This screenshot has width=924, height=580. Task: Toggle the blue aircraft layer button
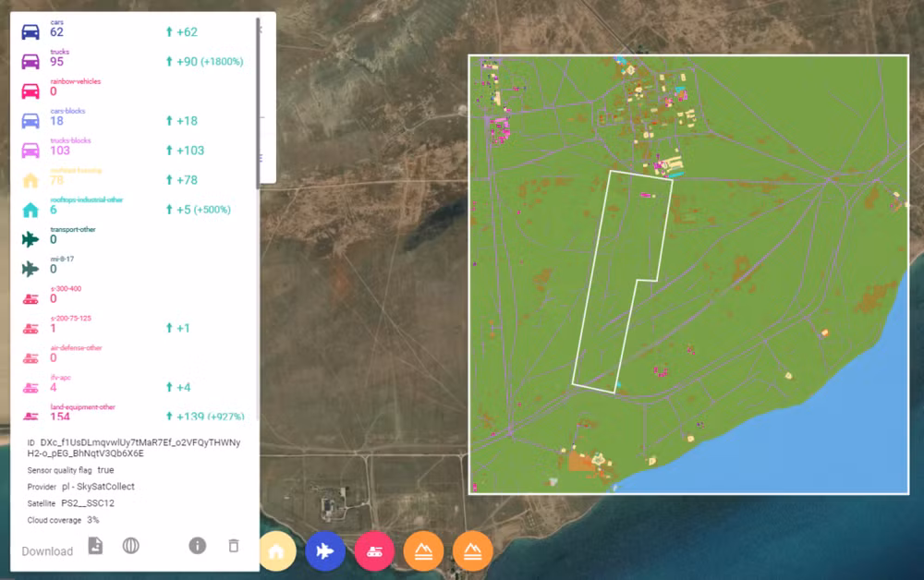[325, 551]
